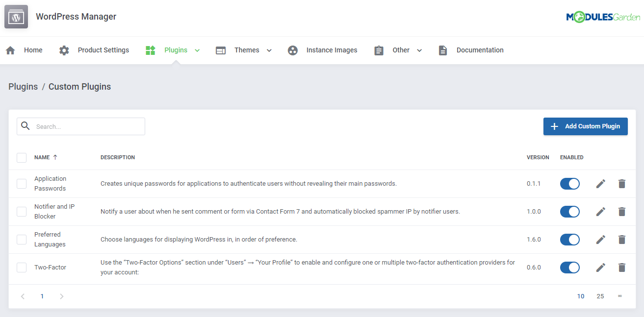Click the search magnifier icon

(x=26, y=126)
